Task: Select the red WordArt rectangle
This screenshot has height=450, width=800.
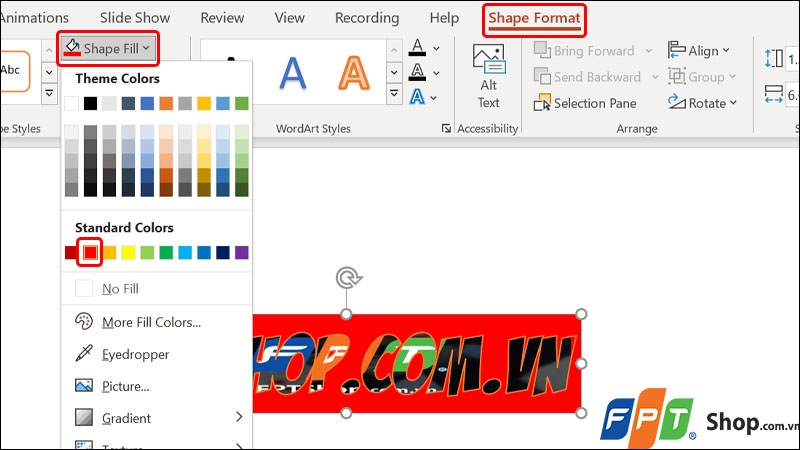Action: click(x=417, y=363)
